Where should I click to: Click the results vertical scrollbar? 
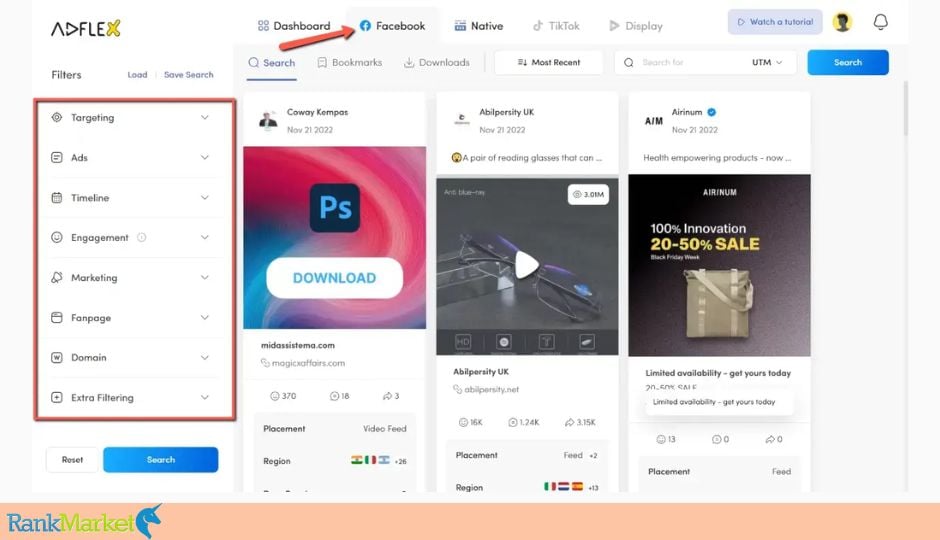click(905, 109)
